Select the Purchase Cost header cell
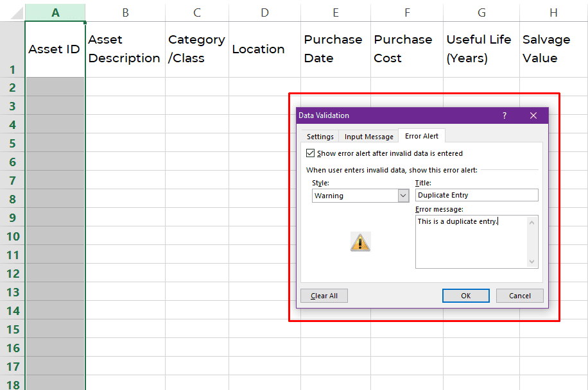Viewport: 588px width, 390px height. (x=406, y=49)
